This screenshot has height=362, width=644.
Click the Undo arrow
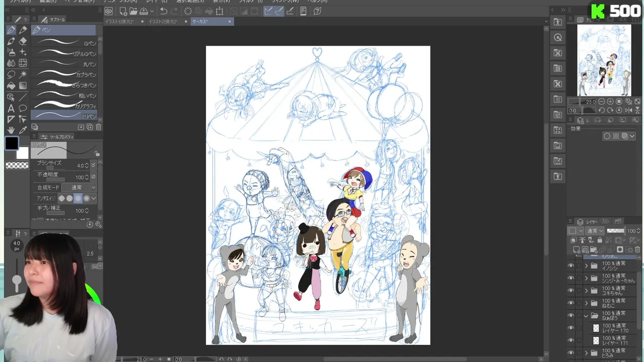tap(164, 11)
